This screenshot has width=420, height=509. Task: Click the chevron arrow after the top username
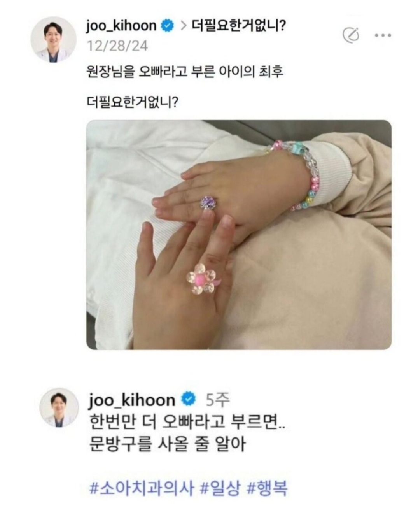pyautogui.click(x=183, y=26)
